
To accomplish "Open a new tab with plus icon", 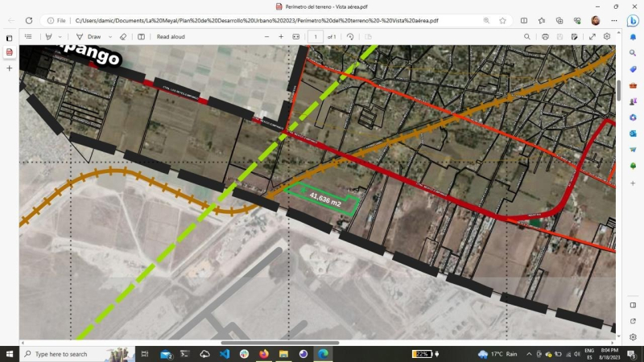I will (9, 68).
